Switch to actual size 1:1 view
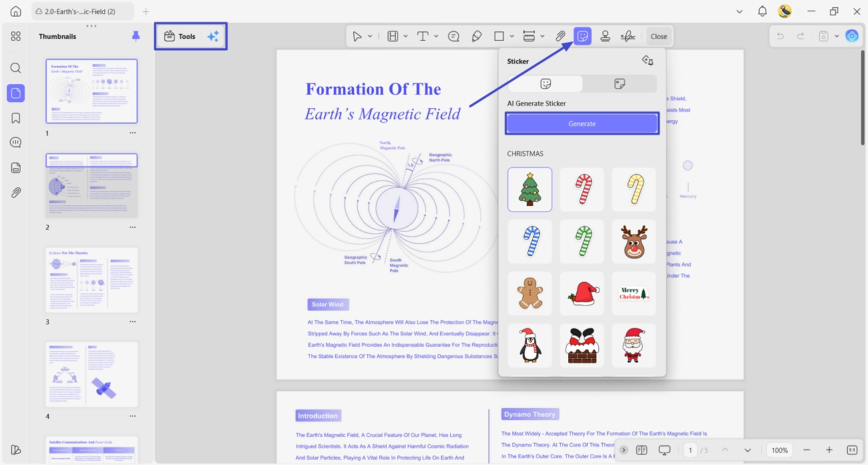The width and height of the screenshot is (868, 465). click(x=852, y=450)
